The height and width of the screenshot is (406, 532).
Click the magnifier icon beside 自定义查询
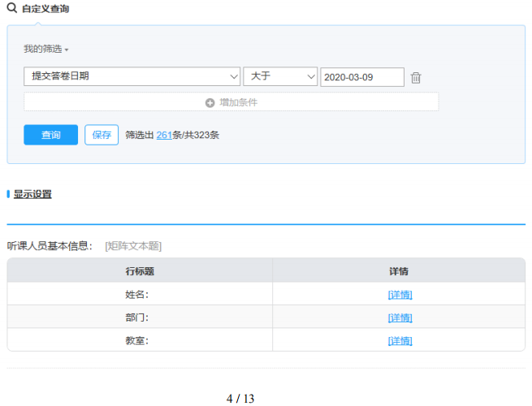(12, 9)
